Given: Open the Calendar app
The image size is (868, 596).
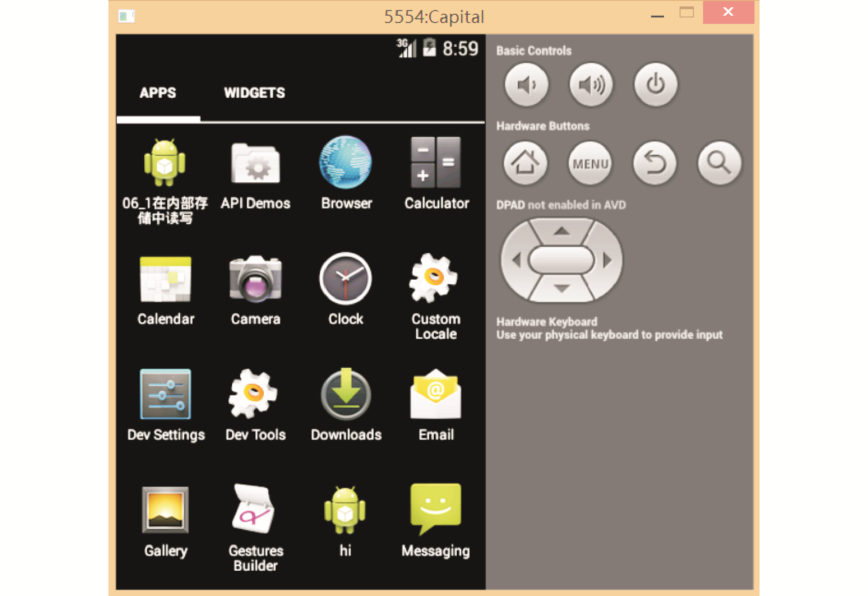Looking at the screenshot, I should [165, 279].
